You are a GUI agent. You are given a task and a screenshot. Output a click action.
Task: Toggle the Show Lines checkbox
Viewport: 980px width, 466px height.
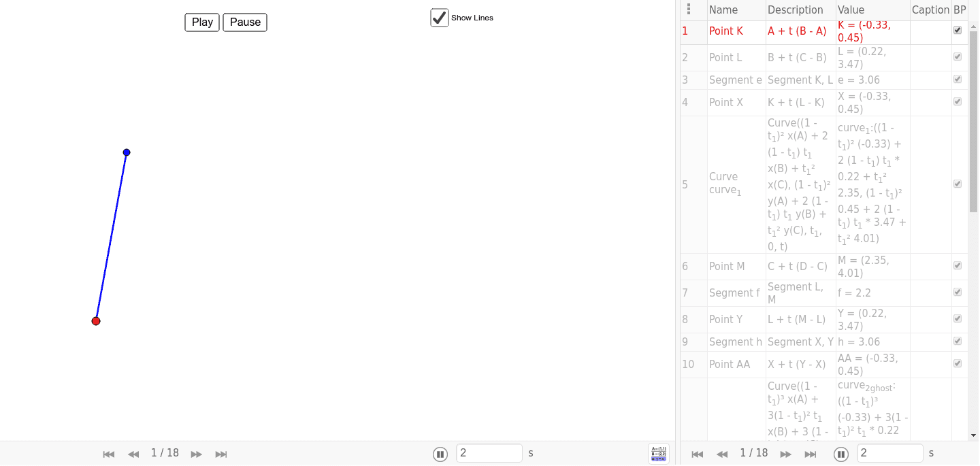coord(440,18)
